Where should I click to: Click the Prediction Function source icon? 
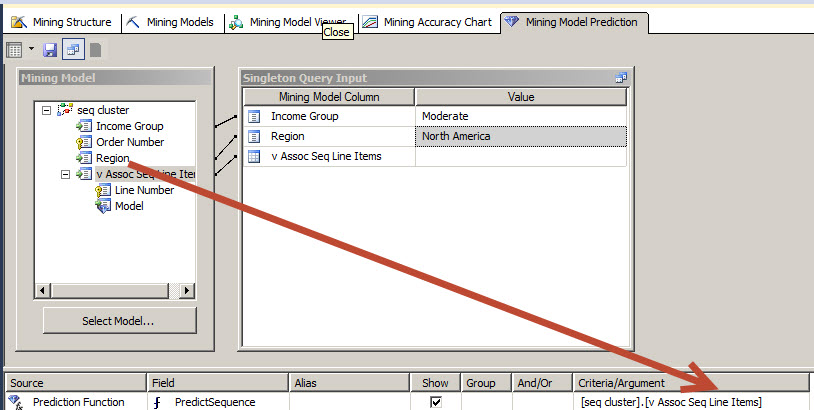point(16,402)
